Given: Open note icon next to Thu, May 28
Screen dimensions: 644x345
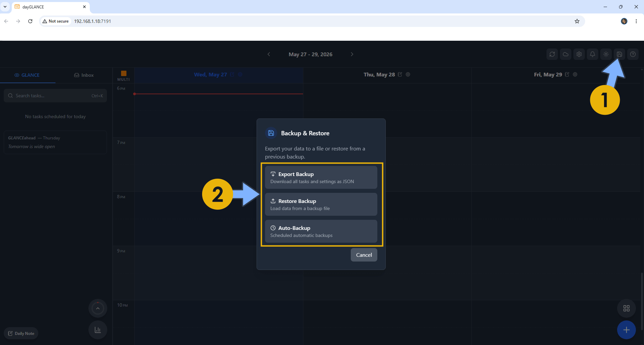Looking at the screenshot, I should point(400,74).
